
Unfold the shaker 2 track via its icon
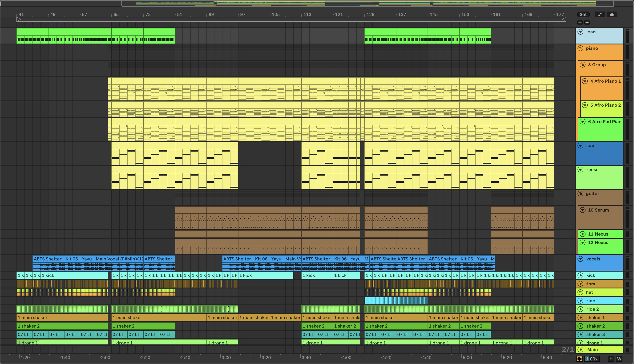[580, 326]
